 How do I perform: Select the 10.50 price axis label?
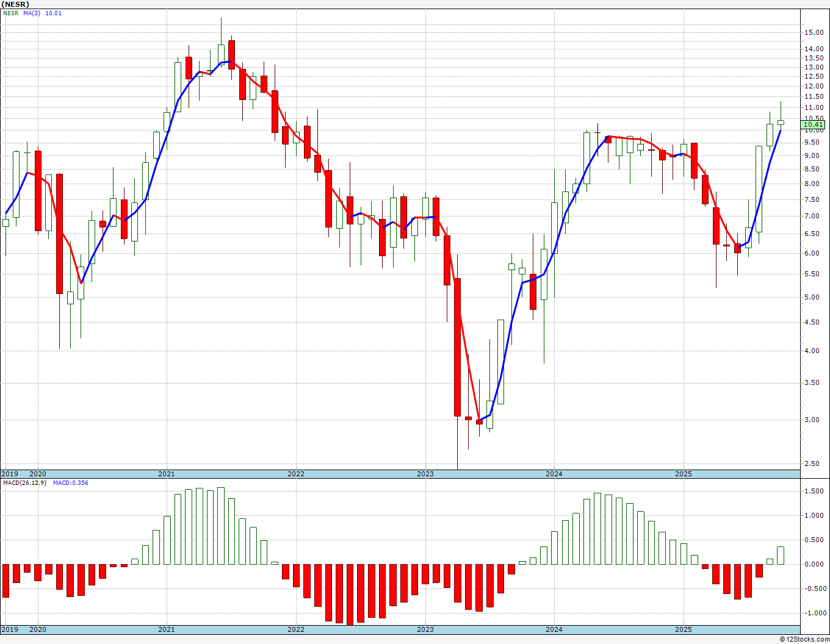click(813, 118)
